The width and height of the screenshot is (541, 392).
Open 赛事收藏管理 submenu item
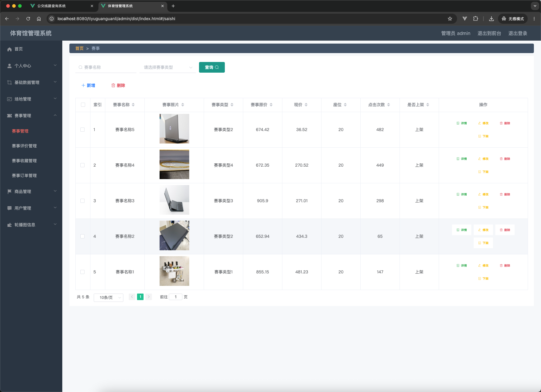tap(24, 161)
